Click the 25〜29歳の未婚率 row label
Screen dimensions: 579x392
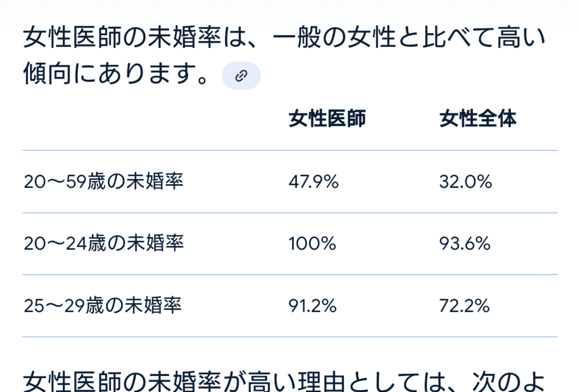click(102, 305)
